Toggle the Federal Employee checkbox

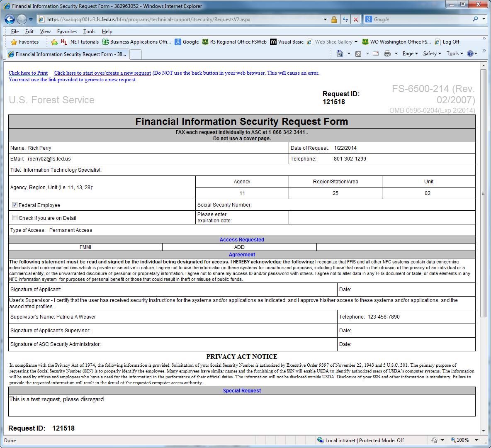pos(15,205)
